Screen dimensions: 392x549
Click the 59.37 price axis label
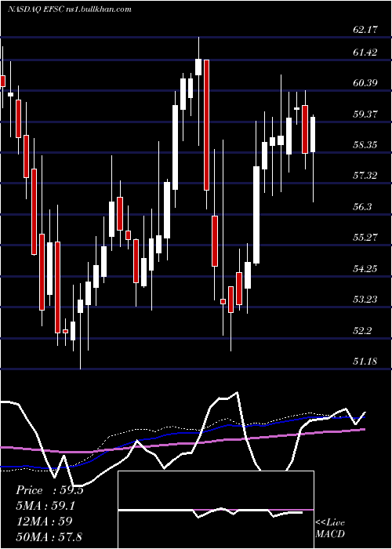click(365, 115)
